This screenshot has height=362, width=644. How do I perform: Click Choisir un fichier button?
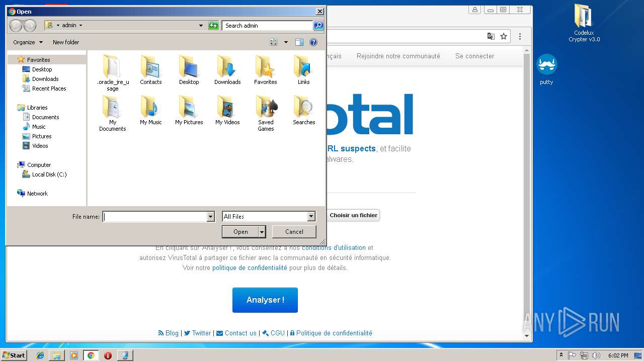[x=353, y=215]
